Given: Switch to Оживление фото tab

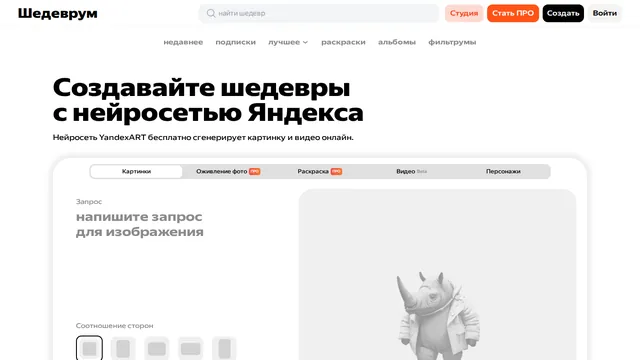Looking at the screenshot, I should point(228,171).
